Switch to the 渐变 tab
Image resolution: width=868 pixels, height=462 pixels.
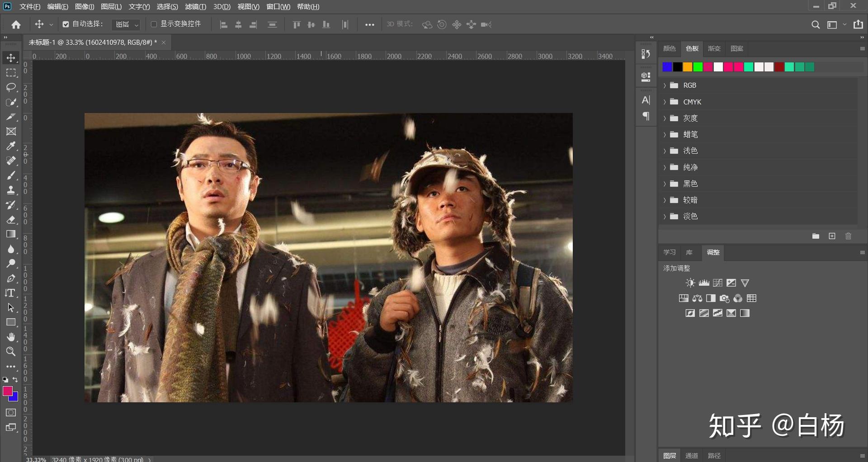[x=714, y=48]
